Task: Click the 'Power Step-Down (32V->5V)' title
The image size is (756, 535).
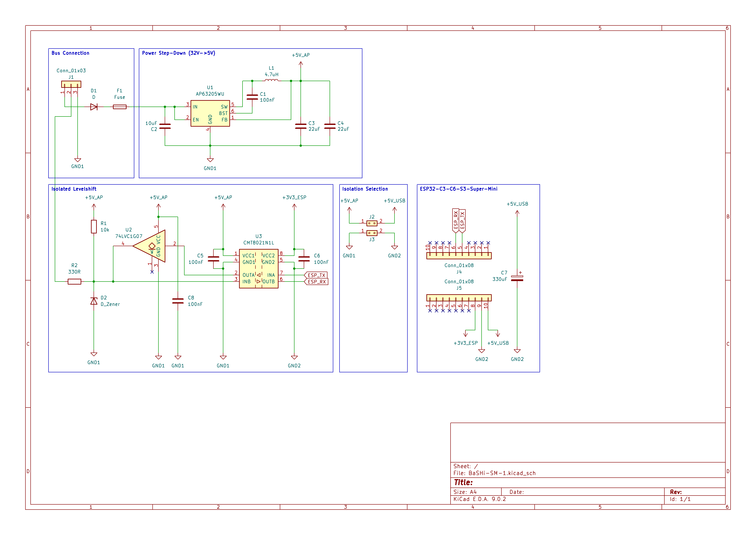Action: click(x=178, y=53)
